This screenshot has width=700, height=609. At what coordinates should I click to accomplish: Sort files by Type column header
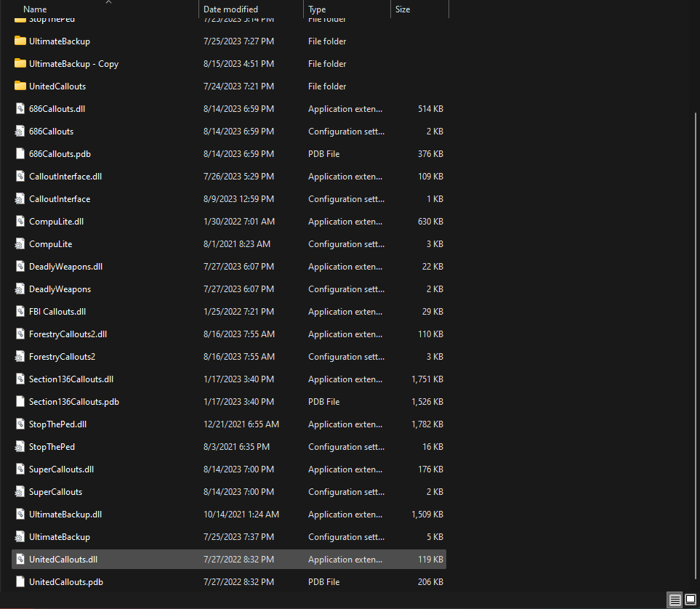point(317,9)
